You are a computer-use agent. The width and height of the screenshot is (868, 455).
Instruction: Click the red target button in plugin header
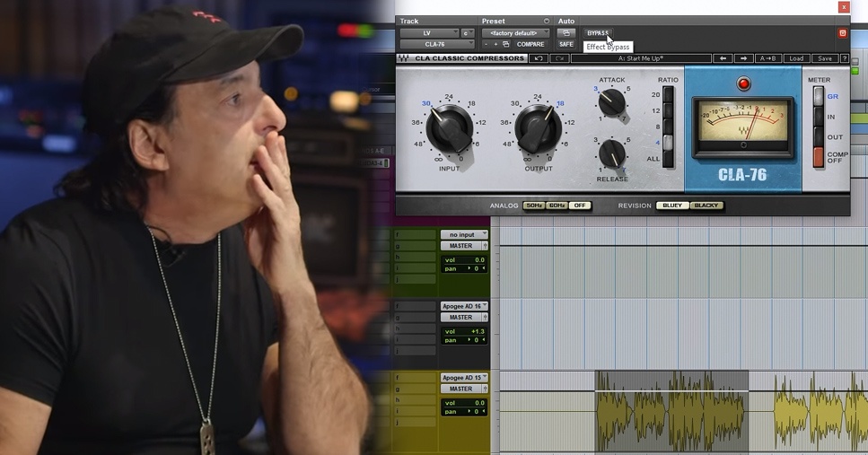[x=842, y=33]
